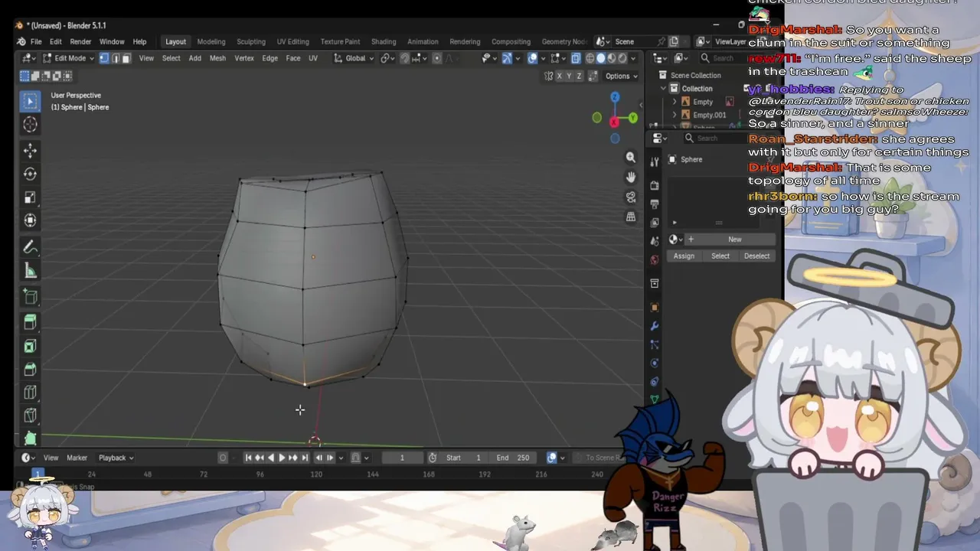Toggle snapping magnet button
The height and width of the screenshot is (551, 980).
[x=405, y=58]
